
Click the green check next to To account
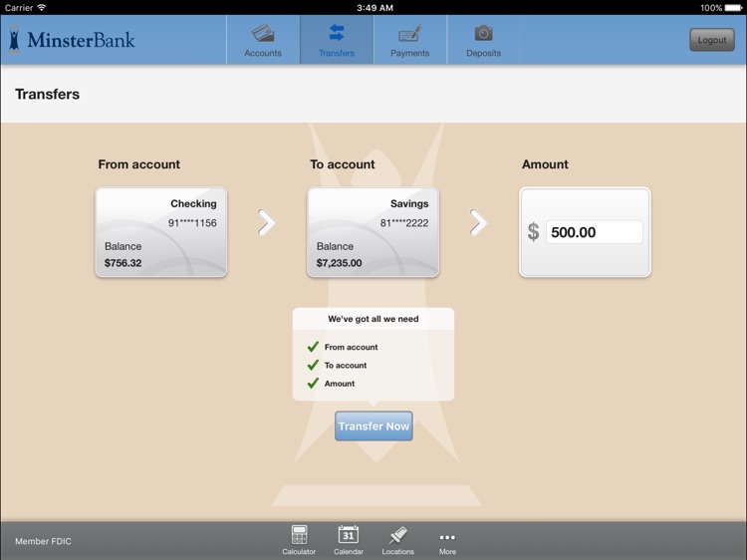click(x=313, y=365)
